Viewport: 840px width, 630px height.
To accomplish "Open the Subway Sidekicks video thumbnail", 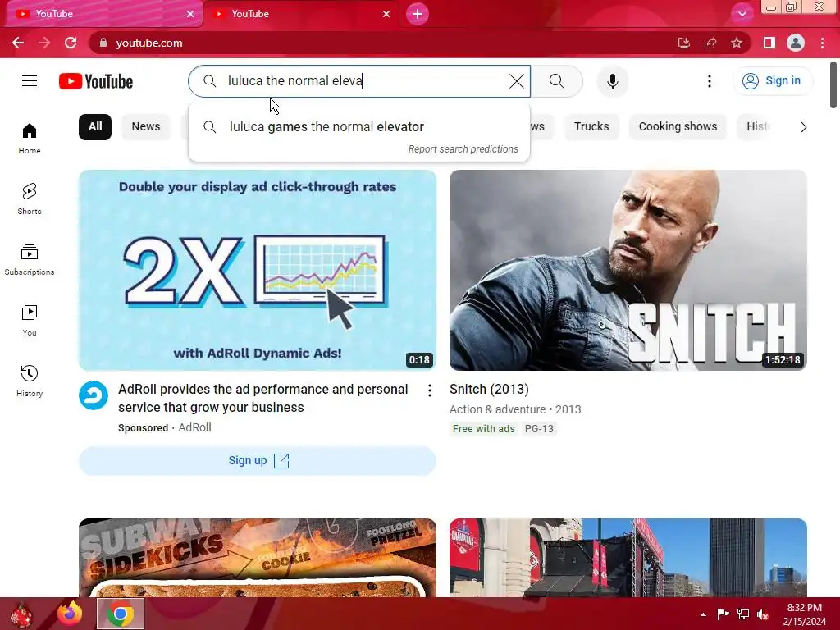I will point(257,558).
